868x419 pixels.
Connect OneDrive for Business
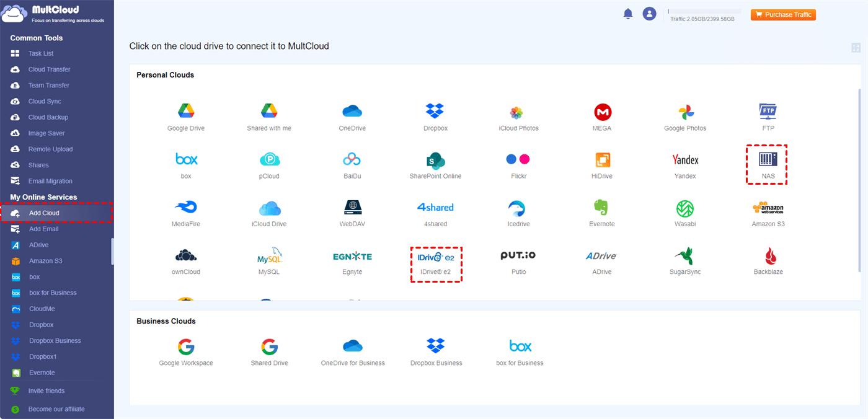tap(352, 346)
